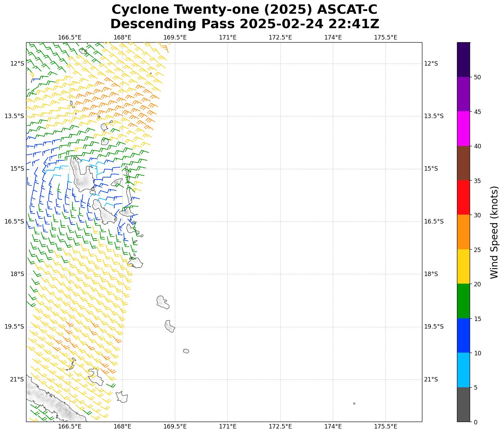Screen dimensions: 504x434
Task: Click the tiny isolated island near 174.5°E
Action: [x=354, y=403]
